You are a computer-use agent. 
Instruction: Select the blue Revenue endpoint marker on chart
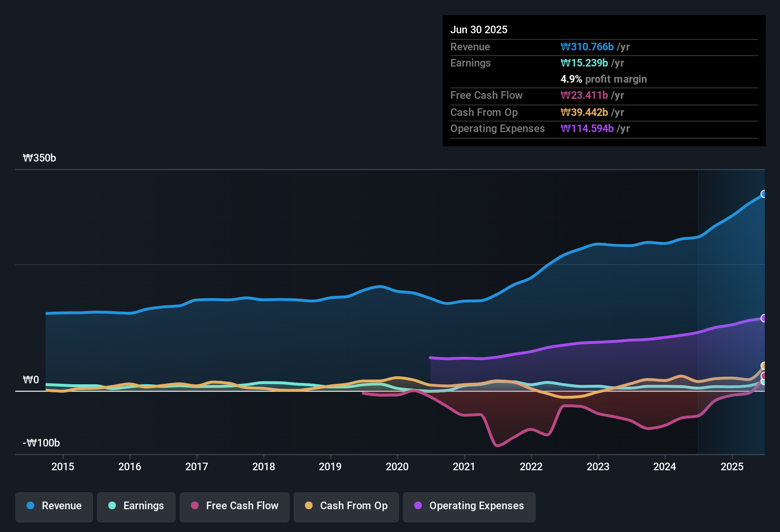pyautogui.click(x=763, y=194)
